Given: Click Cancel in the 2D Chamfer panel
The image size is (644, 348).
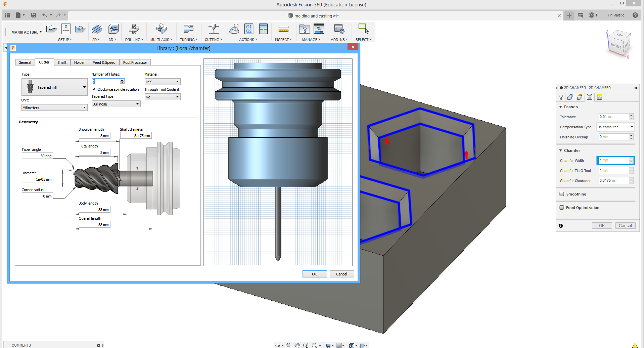Looking at the screenshot, I should pos(625,226).
